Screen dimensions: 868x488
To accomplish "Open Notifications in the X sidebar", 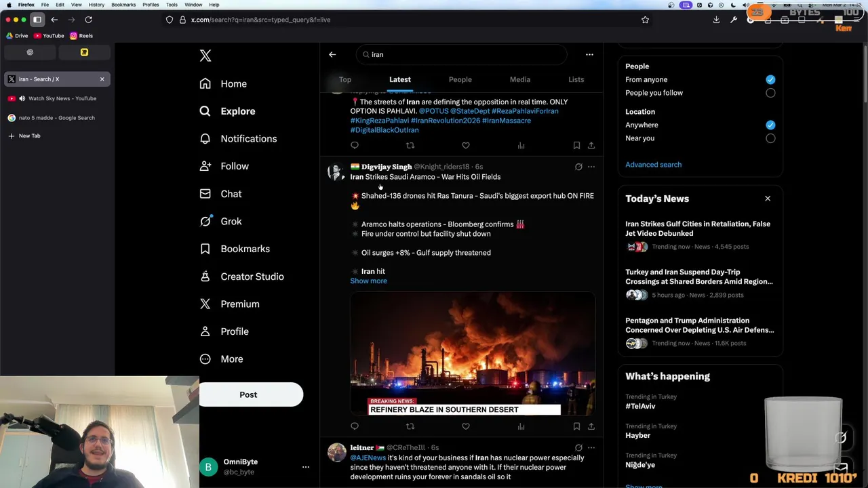I will pos(238,138).
